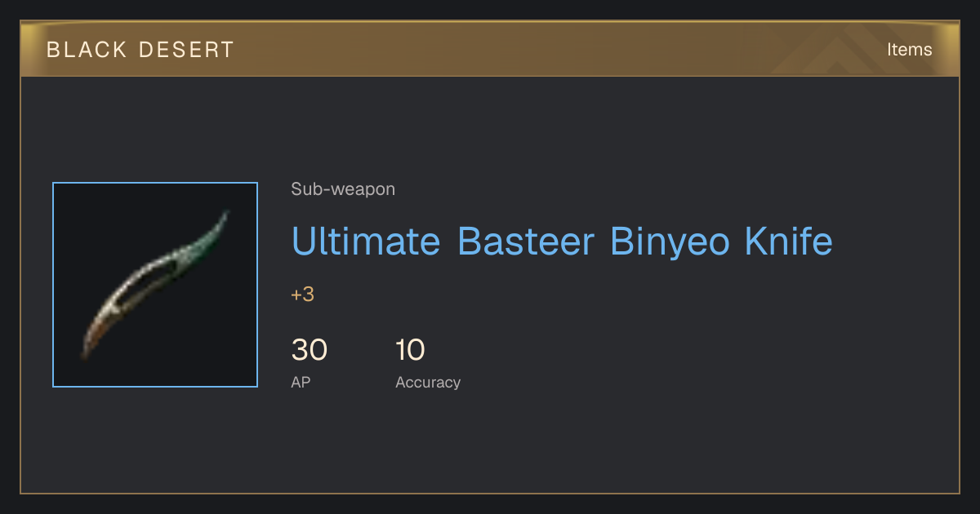Click the word BLACK in header

click(86, 50)
